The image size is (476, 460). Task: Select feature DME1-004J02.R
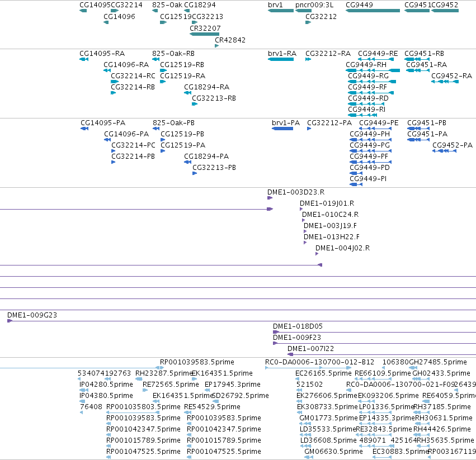(x=342, y=249)
